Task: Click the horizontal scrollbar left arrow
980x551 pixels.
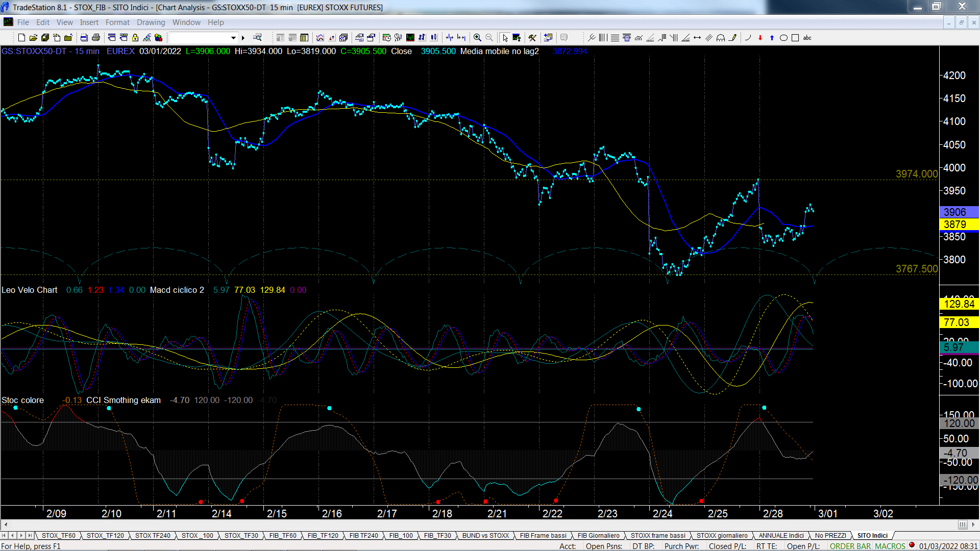Action: (x=6, y=524)
